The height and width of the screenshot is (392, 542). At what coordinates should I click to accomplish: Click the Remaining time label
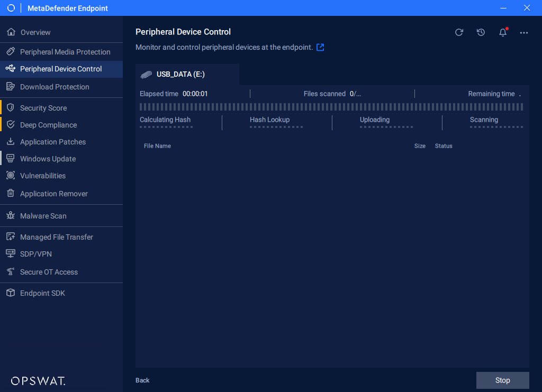pyautogui.click(x=491, y=94)
